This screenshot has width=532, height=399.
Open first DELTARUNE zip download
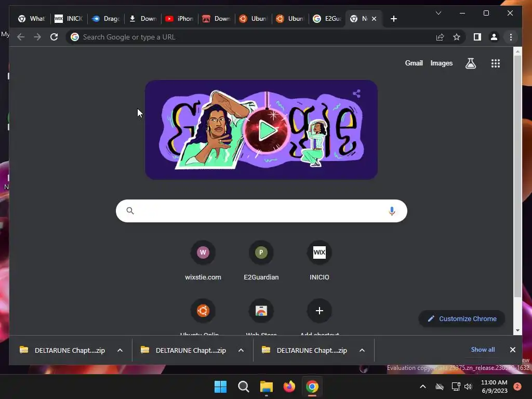pyautogui.click(x=62, y=350)
